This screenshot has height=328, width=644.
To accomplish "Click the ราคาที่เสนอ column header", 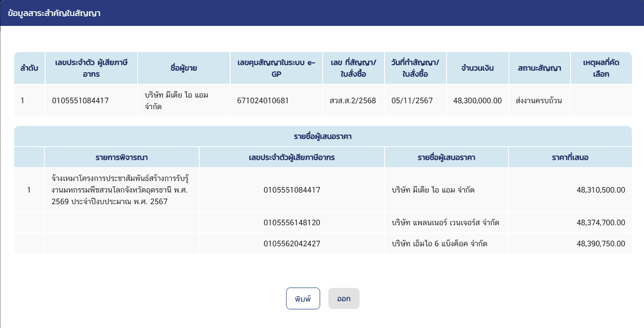I will (570, 157).
